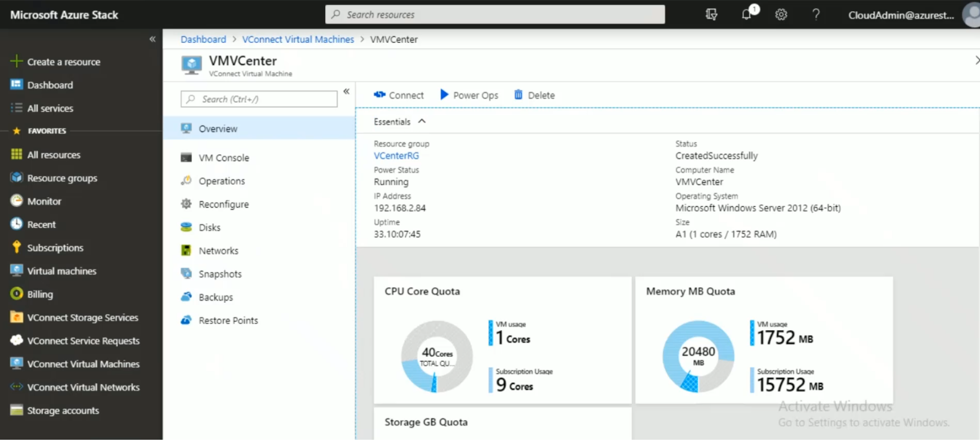Image resolution: width=980 pixels, height=441 pixels.
Task: Click the Microsoft Azure Stack title
Action: click(64, 14)
